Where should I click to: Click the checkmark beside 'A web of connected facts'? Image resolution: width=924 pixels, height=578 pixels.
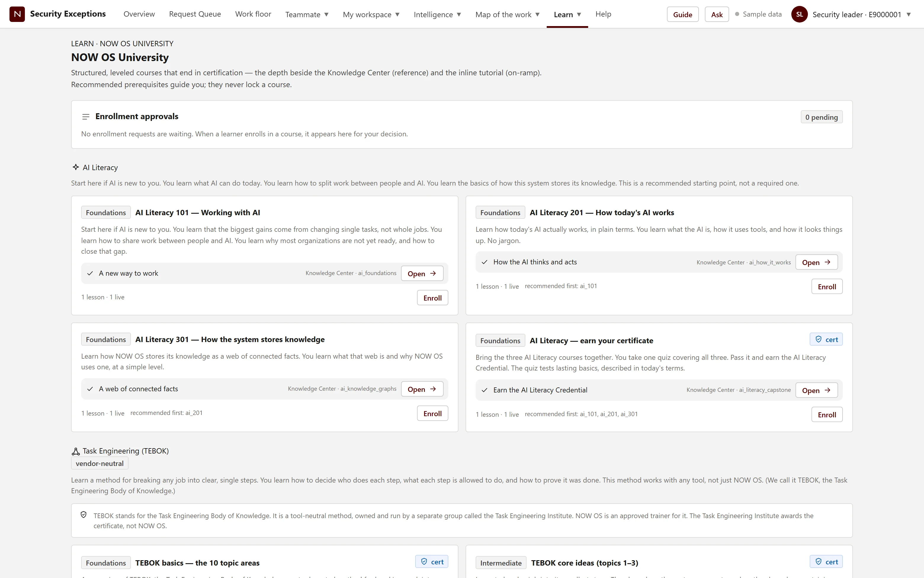(x=90, y=389)
